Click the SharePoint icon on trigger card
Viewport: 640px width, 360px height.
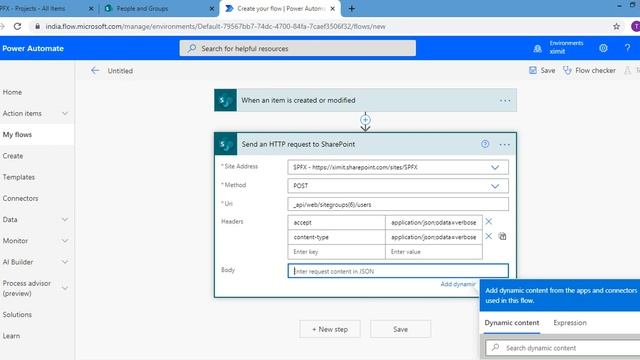pyautogui.click(x=225, y=100)
